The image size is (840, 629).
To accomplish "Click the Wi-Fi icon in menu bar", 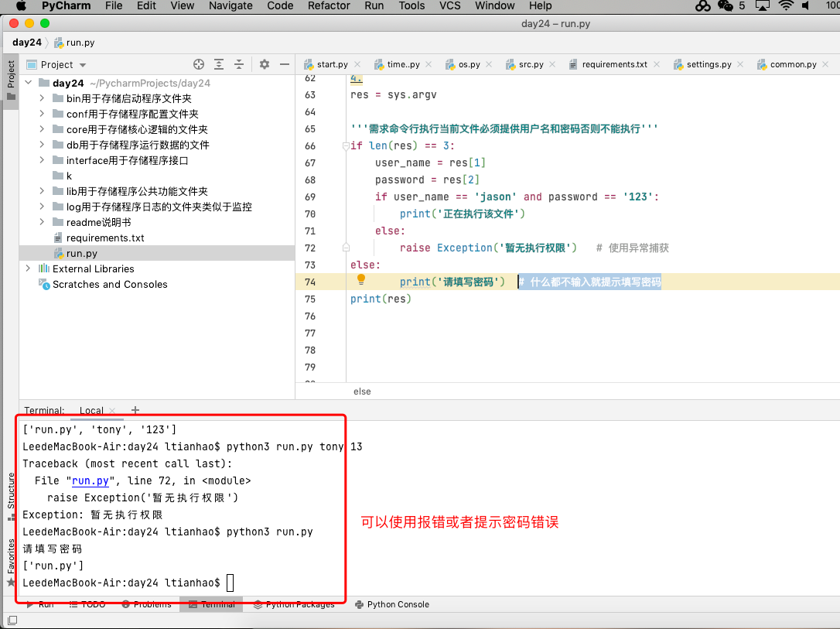I will click(786, 6).
